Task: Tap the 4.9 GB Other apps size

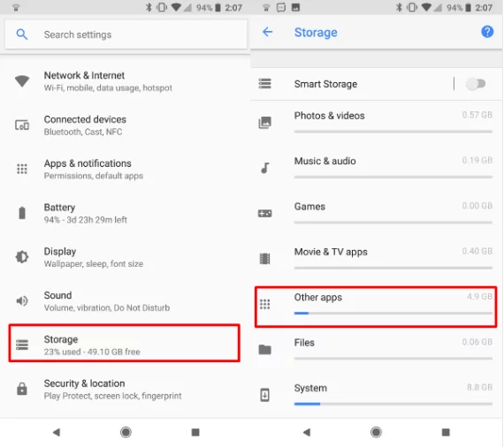Action: (x=479, y=297)
